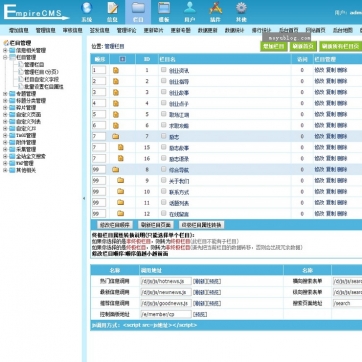Click the green 增加栏目 button

click(x=273, y=46)
